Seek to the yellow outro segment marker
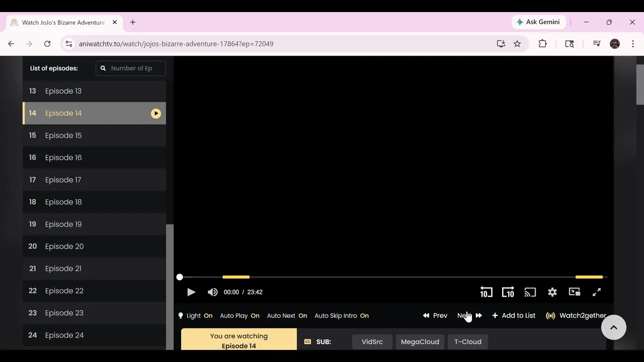 click(x=589, y=277)
